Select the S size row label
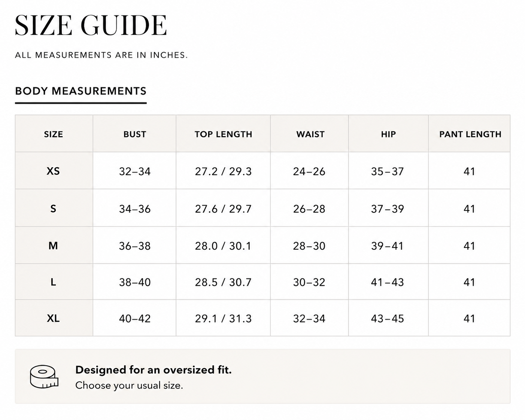 tap(53, 209)
